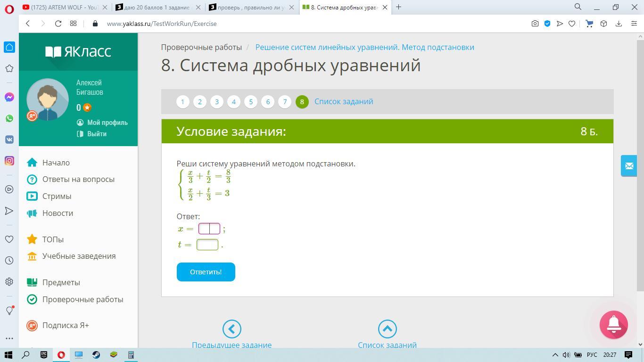The height and width of the screenshot is (362, 644).
Task: Click the ad blocker shield icon
Action: [547, 24]
